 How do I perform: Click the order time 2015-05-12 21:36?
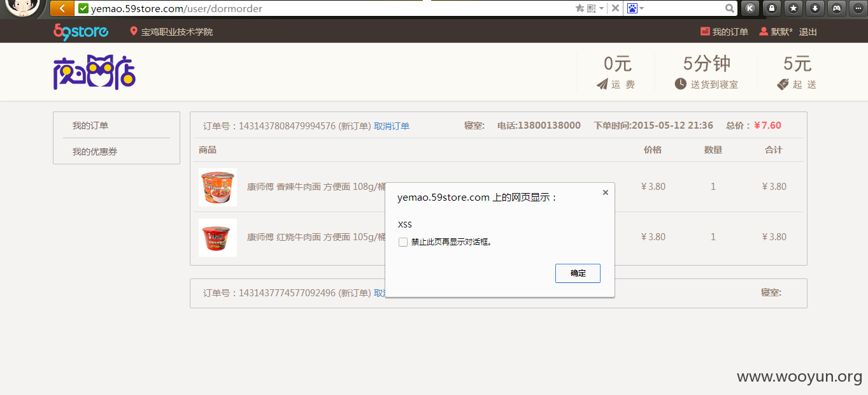pos(672,126)
